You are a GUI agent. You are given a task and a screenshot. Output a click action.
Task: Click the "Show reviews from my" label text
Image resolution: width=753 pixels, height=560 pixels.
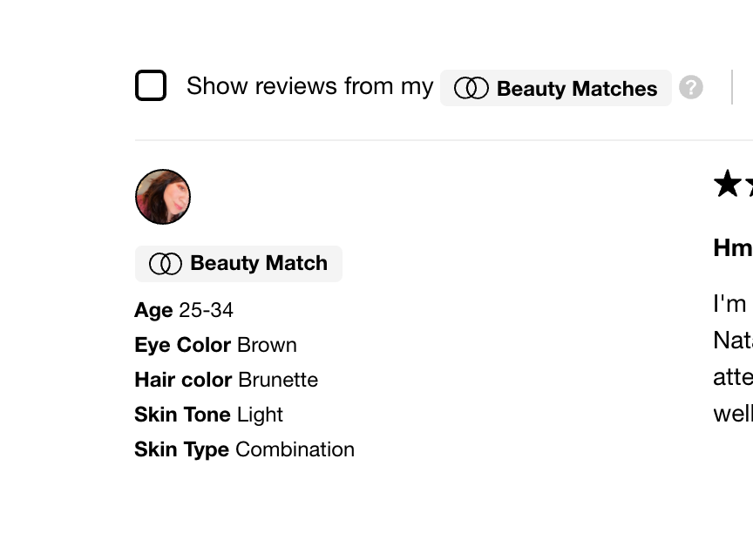[x=309, y=86]
